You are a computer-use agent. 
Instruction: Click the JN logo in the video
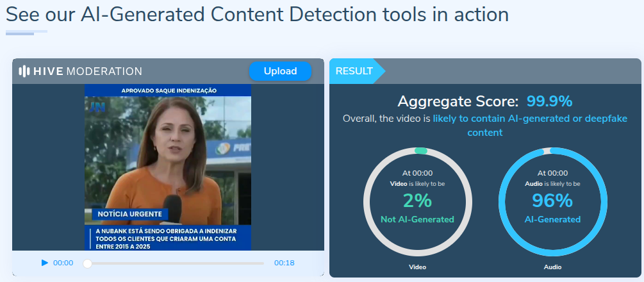(x=97, y=107)
